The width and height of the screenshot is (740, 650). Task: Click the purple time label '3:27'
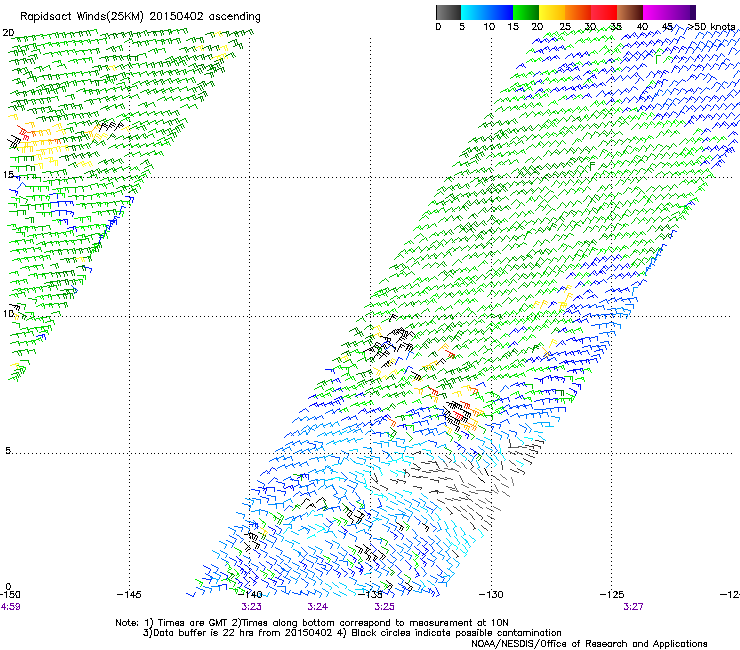(x=633, y=607)
